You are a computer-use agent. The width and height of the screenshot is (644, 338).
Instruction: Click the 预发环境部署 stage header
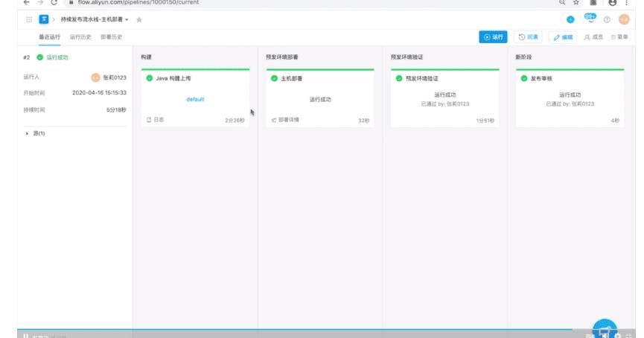[x=281, y=57]
